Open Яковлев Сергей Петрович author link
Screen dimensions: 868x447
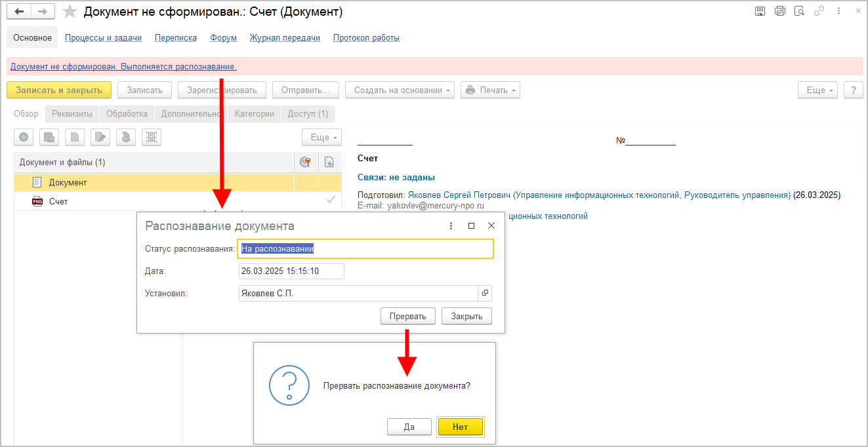(x=599, y=195)
